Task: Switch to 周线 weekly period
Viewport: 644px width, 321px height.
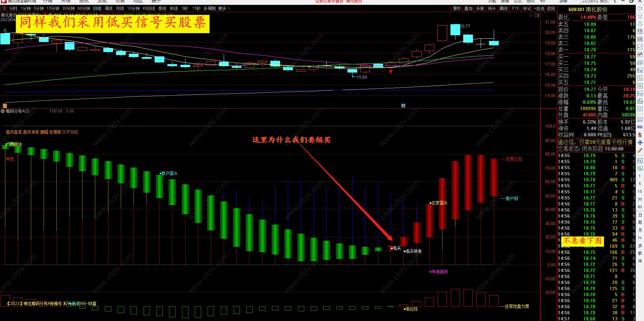Action: [109, 8]
